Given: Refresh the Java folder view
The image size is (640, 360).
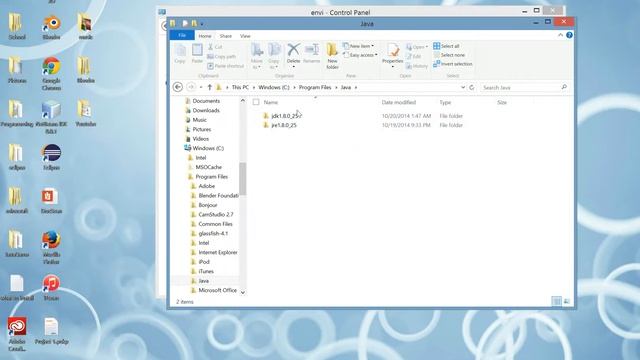Looking at the screenshot, I should pyautogui.click(x=472, y=87).
